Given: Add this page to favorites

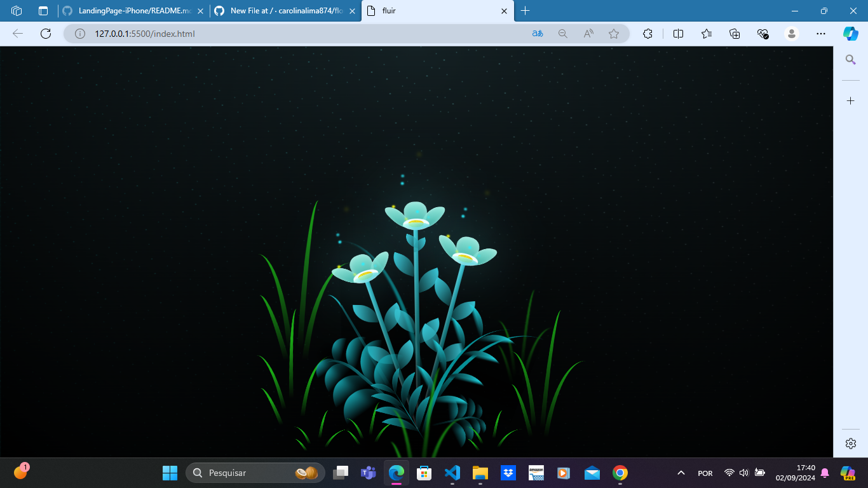Looking at the screenshot, I should (x=614, y=34).
